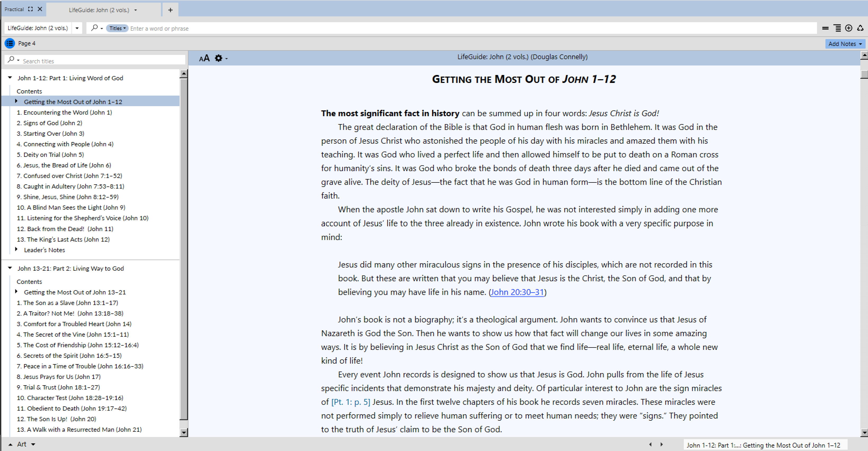Expand Leader's Notes node

click(x=16, y=249)
